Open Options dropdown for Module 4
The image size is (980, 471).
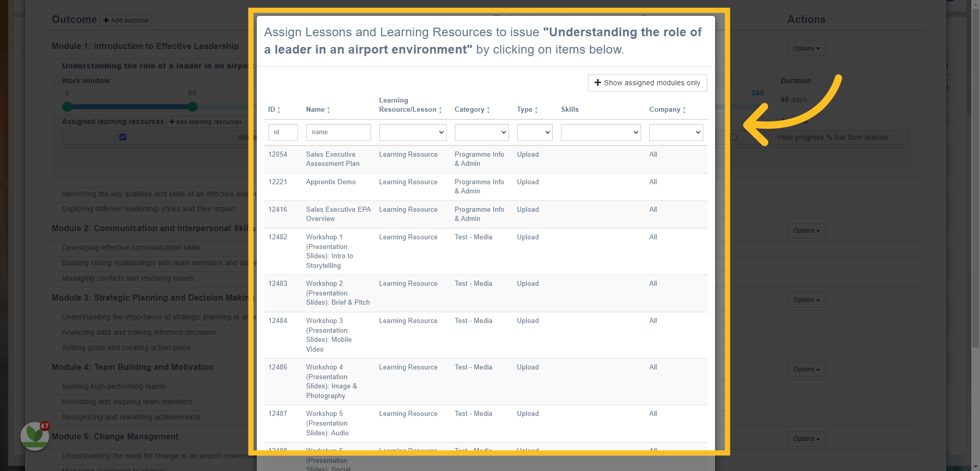tap(806, 369)
